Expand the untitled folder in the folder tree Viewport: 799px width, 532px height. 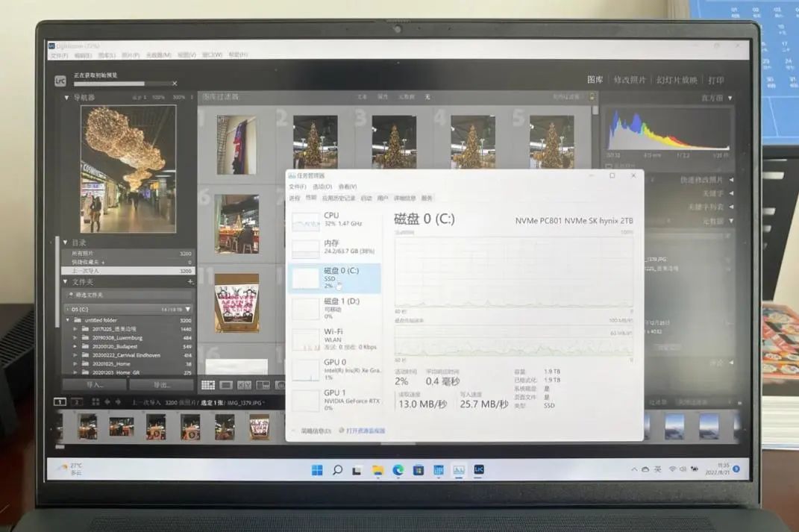[69, 319]
